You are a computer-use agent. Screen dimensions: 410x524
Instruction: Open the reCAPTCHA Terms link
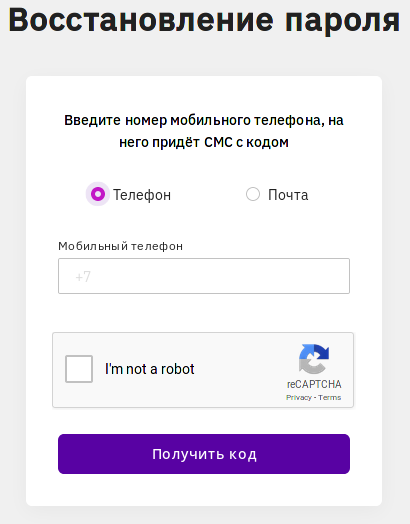click(x=329, y=397)
